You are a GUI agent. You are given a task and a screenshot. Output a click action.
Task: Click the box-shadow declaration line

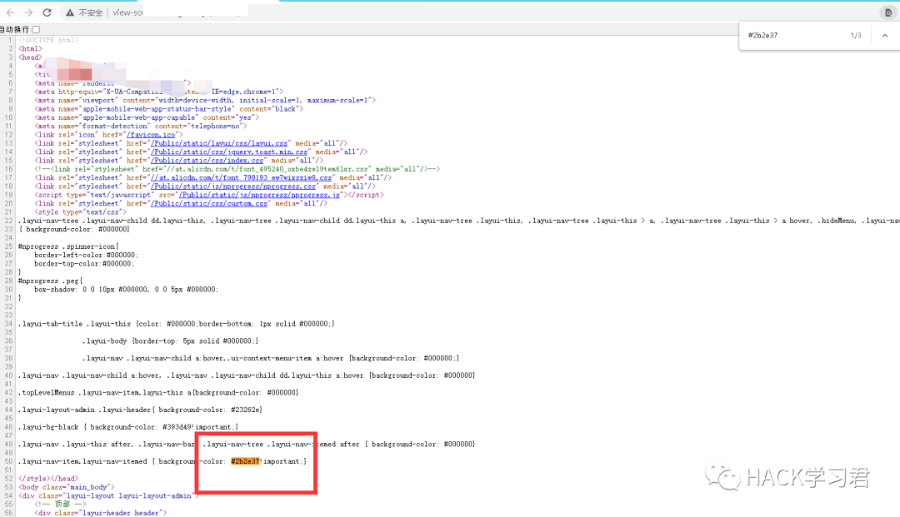(x=127, y=290)
